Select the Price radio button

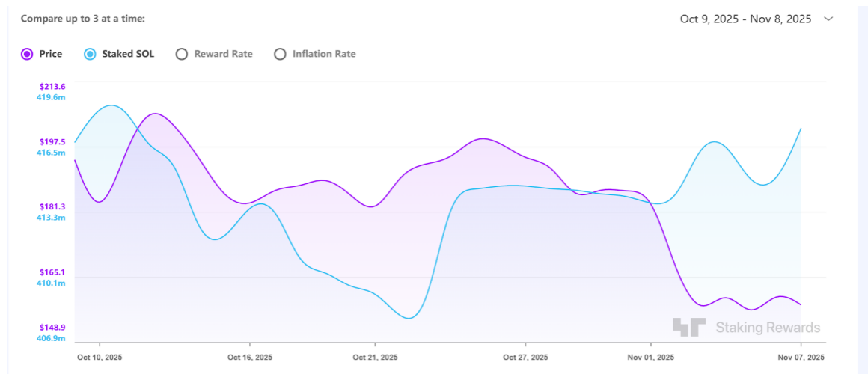coord(27,54)
